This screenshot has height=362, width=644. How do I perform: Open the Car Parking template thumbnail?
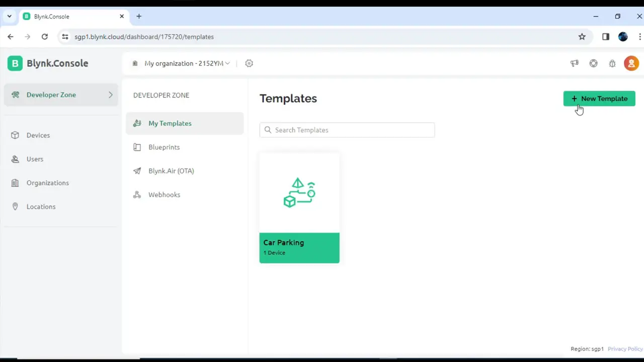(x=299, y=193)
